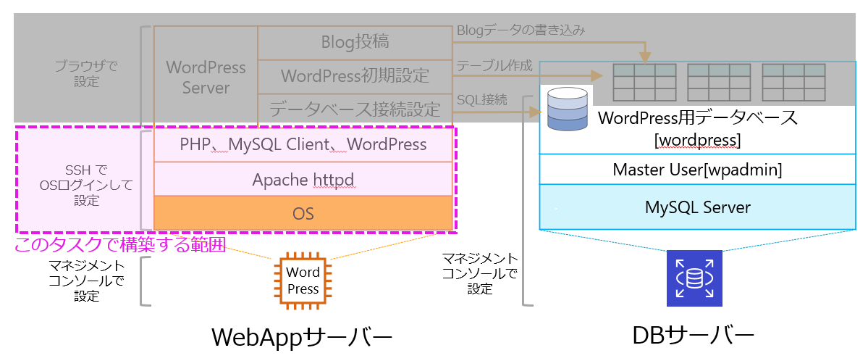Viewport: 868px width, 361px height.
Task: Click the table grid icon under the Blog data arrow
Action: coord(644,81)
